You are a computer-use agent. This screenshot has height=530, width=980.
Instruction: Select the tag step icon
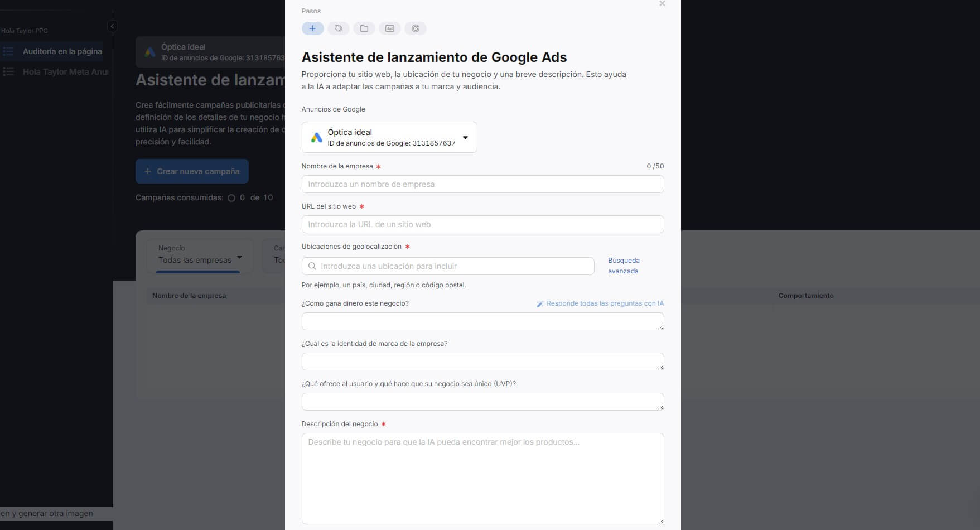pyautogui.click(x=338, y=28)
